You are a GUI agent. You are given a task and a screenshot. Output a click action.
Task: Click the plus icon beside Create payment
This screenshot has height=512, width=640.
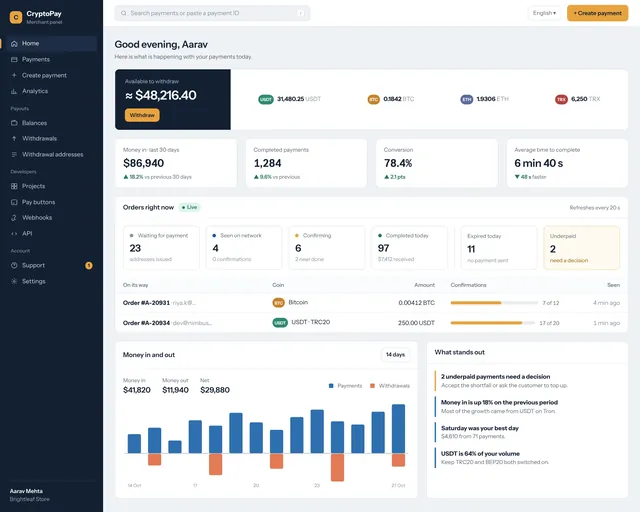(x=14, y=75)
